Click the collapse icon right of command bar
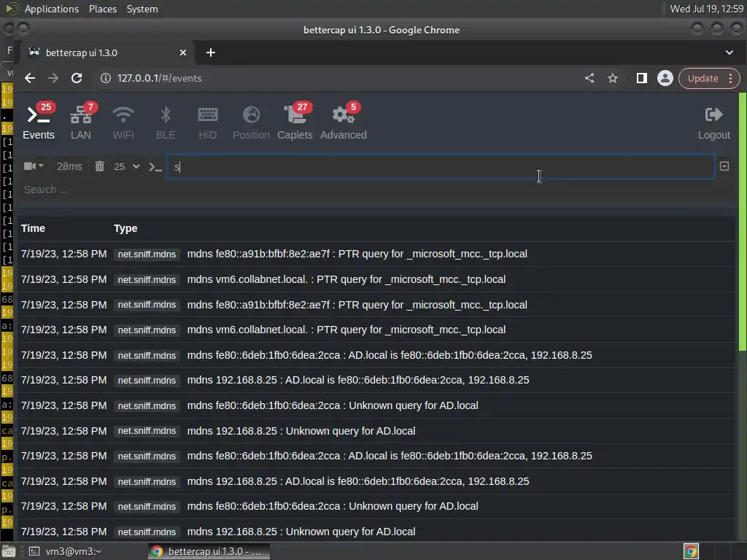Screen dimensions: 747x560 pyautogui.click(x=724, y=166)
